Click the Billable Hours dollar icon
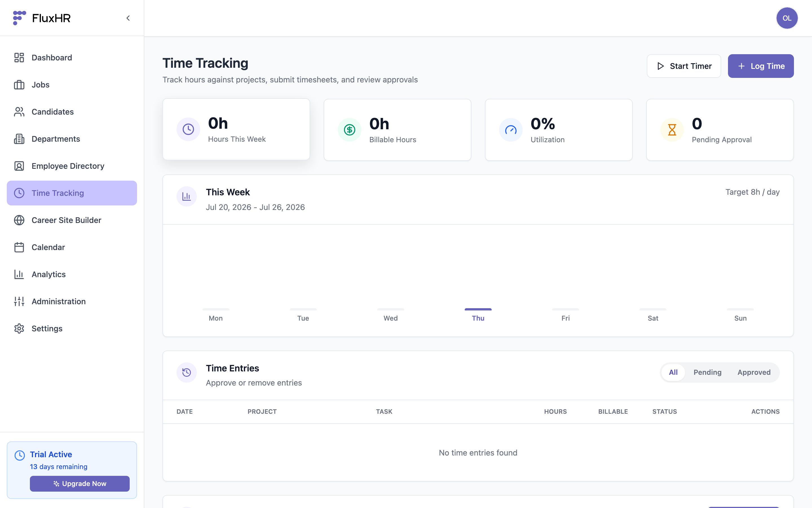The height and width of the screenshot is (508, 812). pyautogui.click(x=349, y=130)
